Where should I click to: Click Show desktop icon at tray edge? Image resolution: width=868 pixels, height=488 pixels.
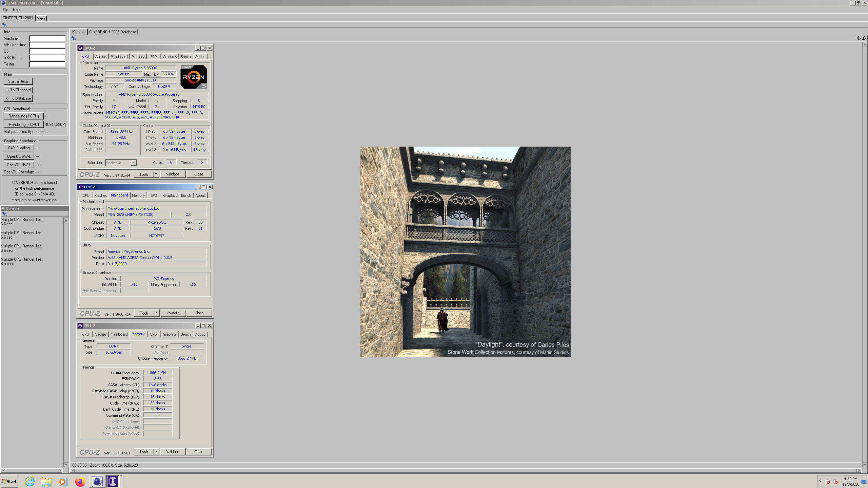pos(864,482)
